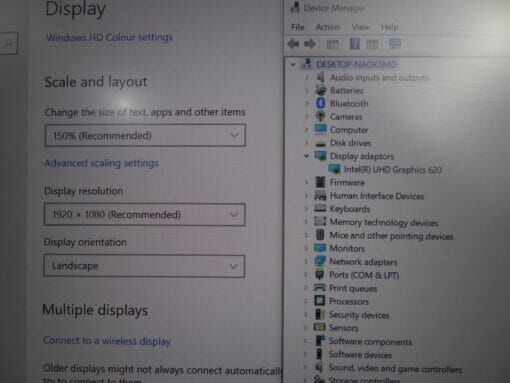The width and height of the screenshot is (510, 383).
Task: Select the DESKTOP computer root node
Action: coord(356,64)
